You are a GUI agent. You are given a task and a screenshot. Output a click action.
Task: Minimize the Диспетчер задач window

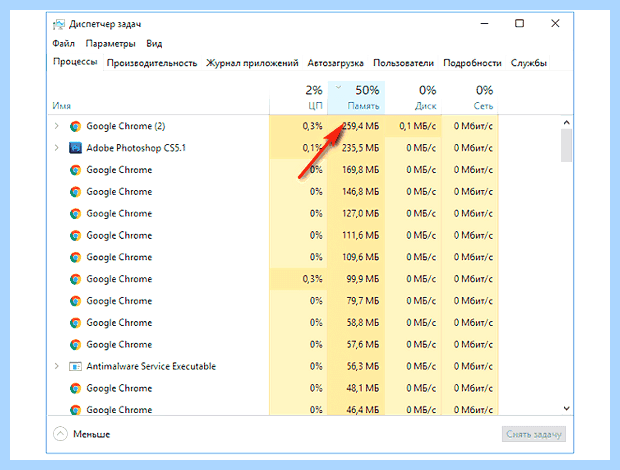(x=484, y=24)
